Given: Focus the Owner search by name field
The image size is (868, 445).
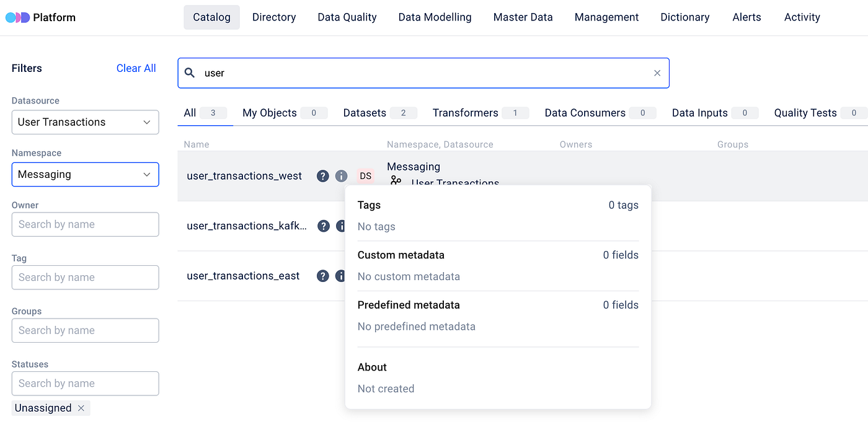Looking at the screenshot, I should (85, 224).
